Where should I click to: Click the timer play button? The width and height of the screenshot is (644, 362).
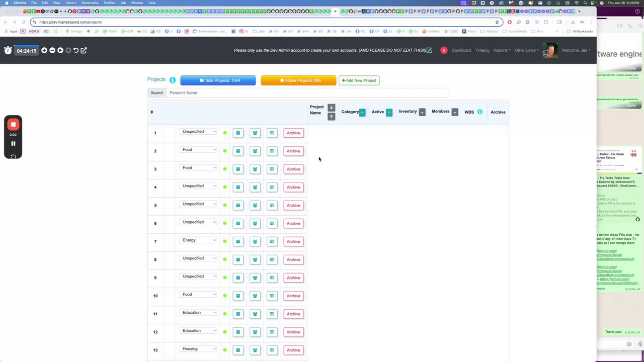tap(60, 50)
